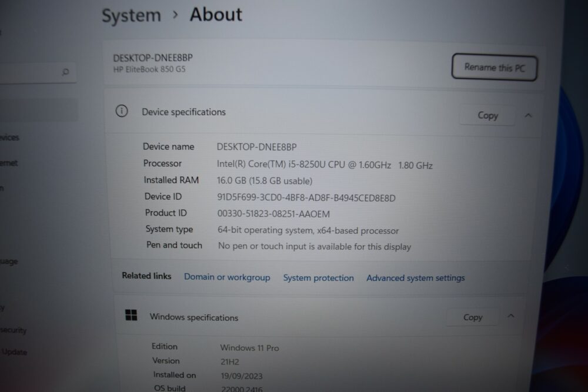
Task: Collapse the Device specifications section
Action: click(528, 115)
